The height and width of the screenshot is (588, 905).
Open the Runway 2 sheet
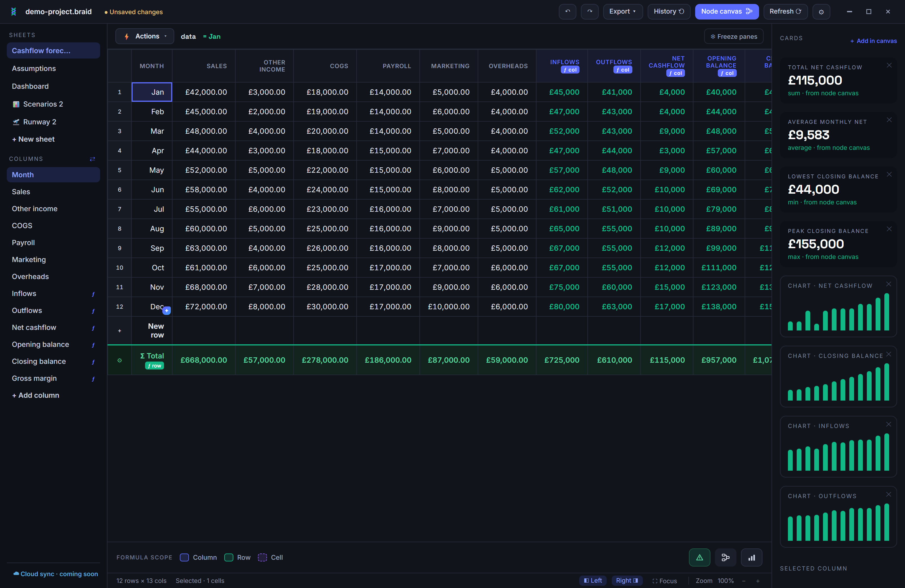[x=53, y=122]
